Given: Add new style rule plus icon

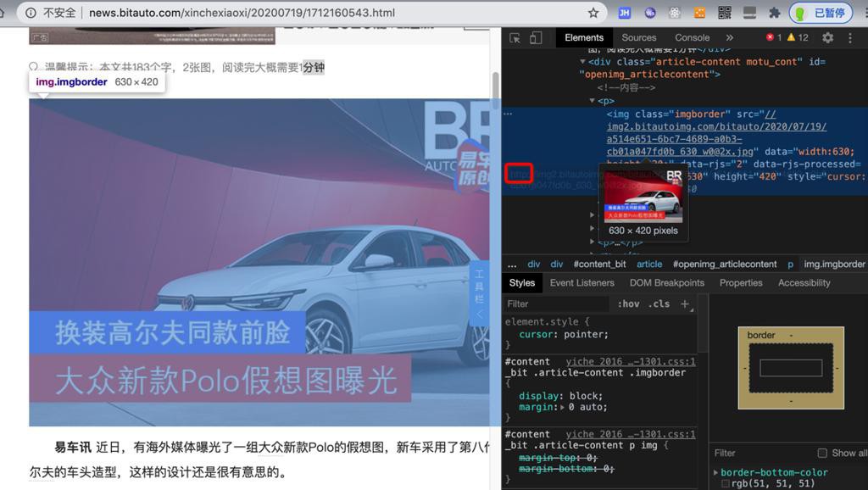Looking at the screenshot, I should pyautogui.click(x=685, y=304).
